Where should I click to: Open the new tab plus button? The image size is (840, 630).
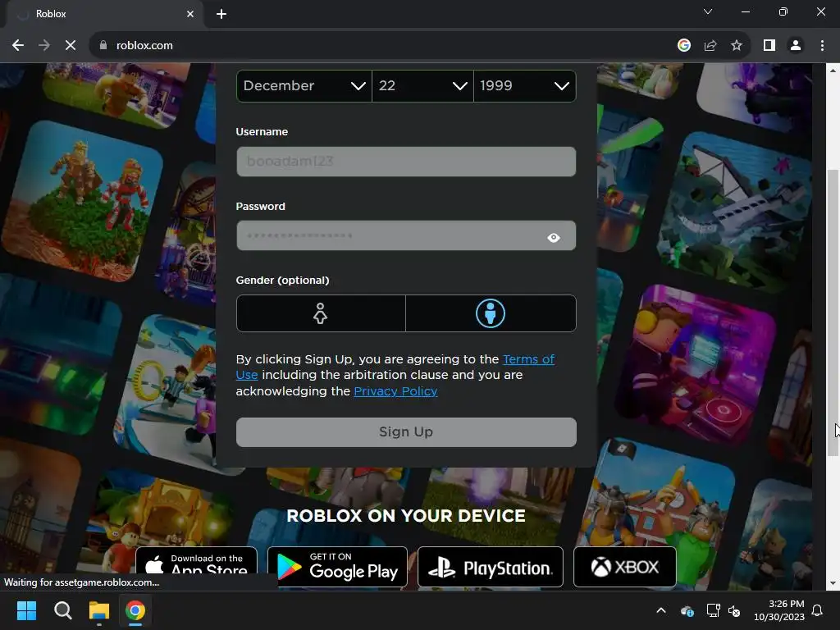tap(221, 14)
